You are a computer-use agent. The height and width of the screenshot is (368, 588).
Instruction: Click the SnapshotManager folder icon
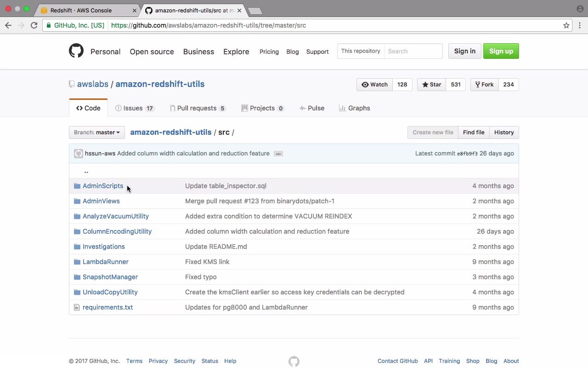coord(77,277)
